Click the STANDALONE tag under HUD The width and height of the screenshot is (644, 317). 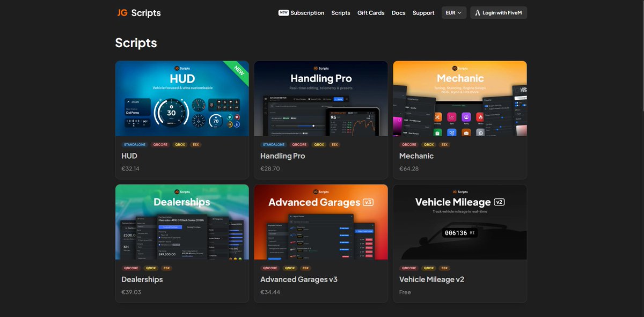(135, 145)
